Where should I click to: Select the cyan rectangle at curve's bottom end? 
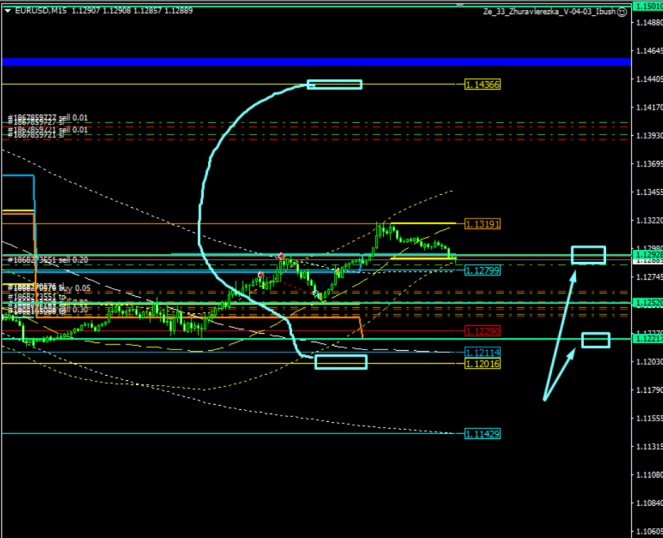pyautogui.click(x=341, y=361)
